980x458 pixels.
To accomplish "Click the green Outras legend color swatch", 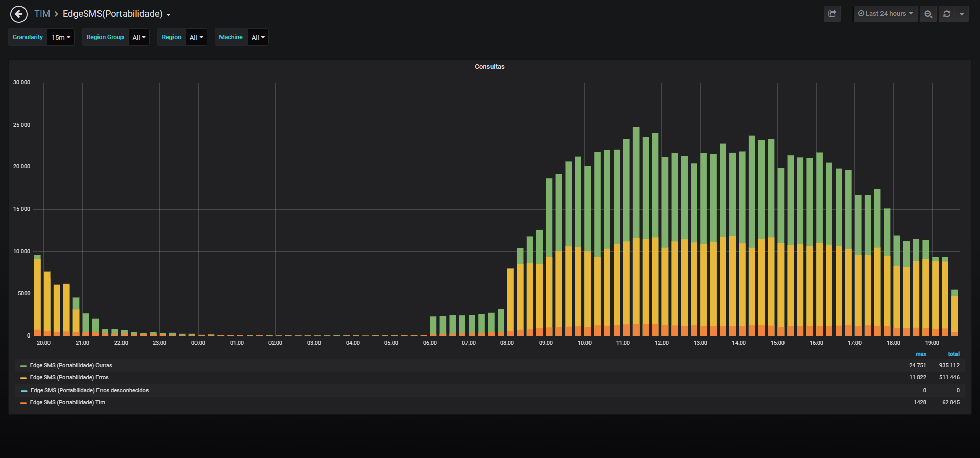I will pos(23,366).
